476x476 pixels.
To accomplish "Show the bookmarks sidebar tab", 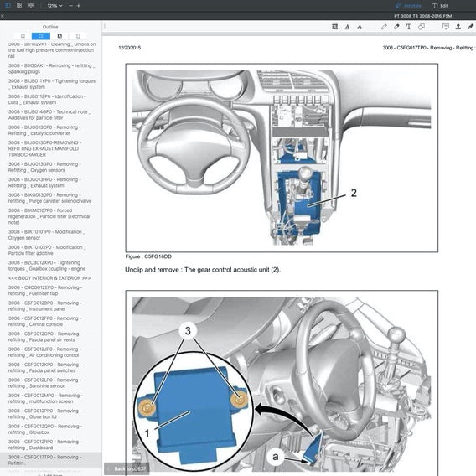I will (x=23, y=36).
